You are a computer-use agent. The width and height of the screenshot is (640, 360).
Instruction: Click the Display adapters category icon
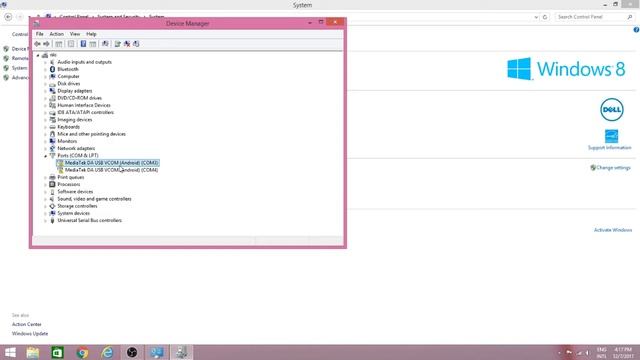point(52,91)
